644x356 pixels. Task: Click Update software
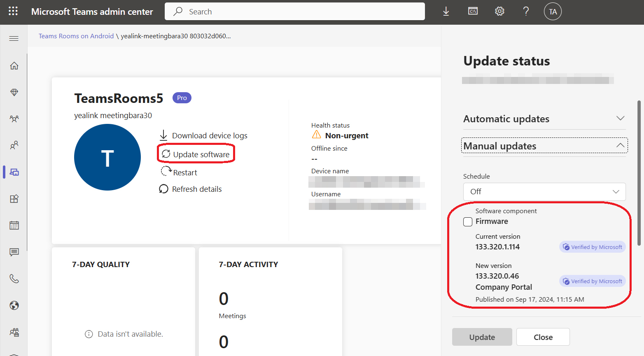(196, 154)
